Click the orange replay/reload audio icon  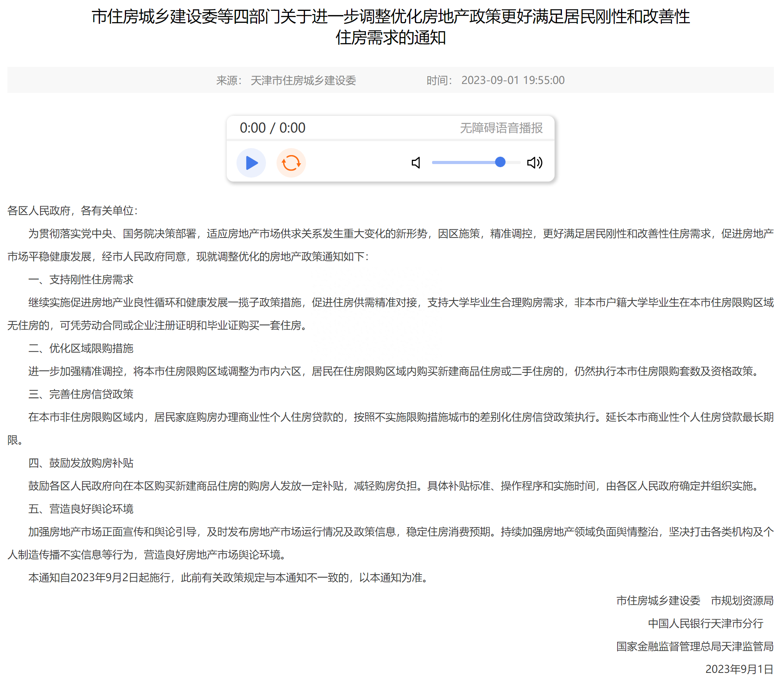click(291, 163)
